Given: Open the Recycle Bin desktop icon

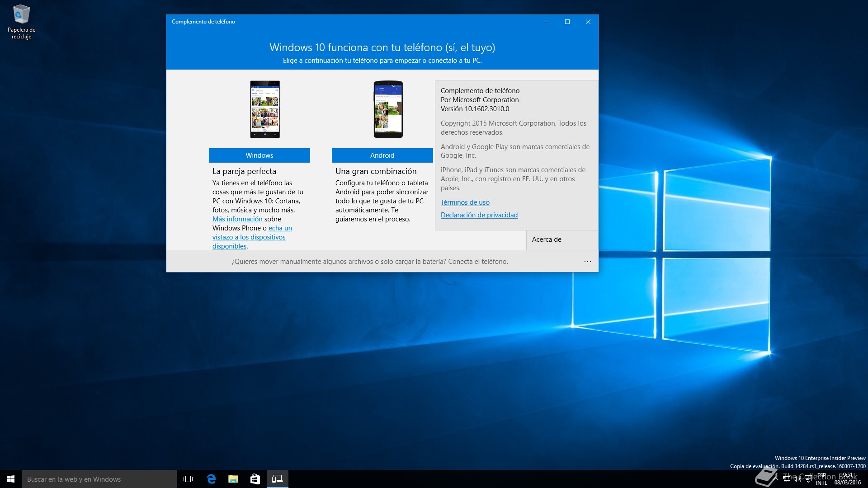Looking at the screenshot, I should [x=21, y=22].
